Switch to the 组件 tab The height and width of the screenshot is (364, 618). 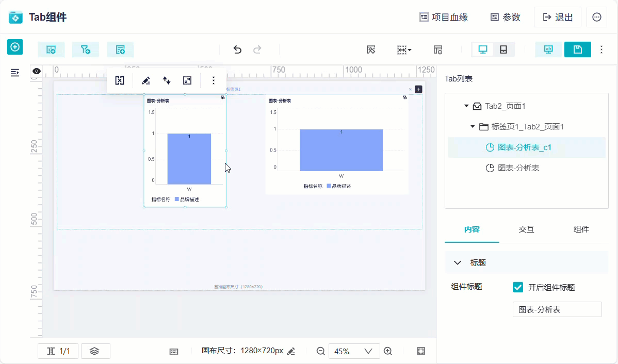581,229
